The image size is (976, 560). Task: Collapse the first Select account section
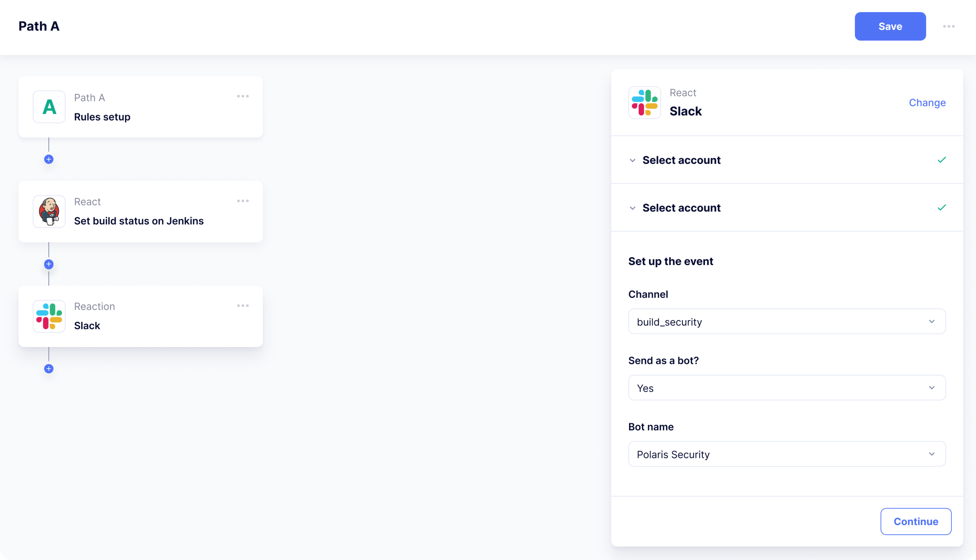pos(632,160)
